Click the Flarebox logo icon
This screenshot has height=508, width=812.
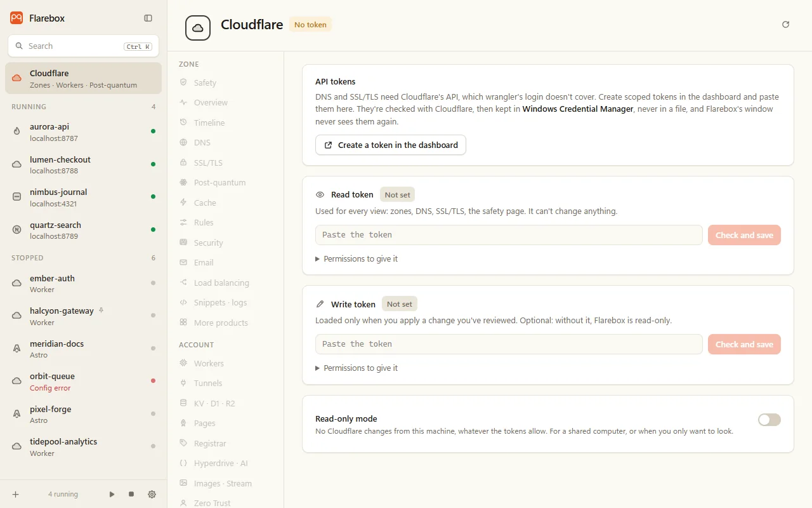[16, 18]
